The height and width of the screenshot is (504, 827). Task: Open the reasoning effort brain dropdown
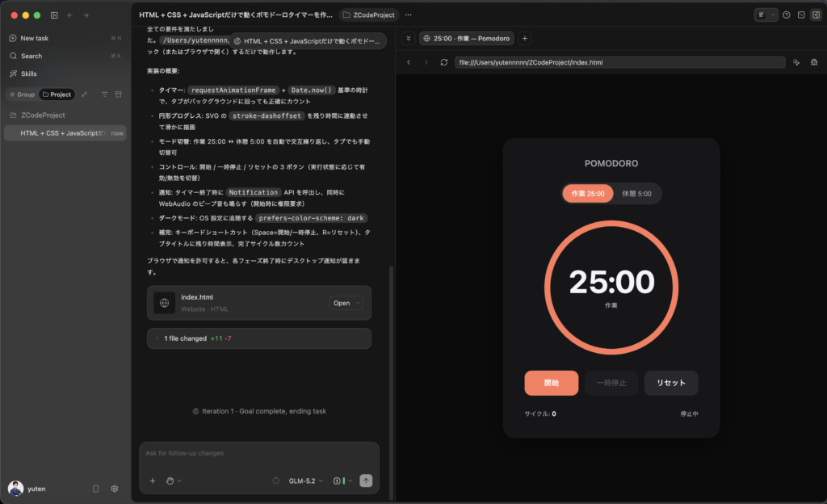(x=342, y=481)
